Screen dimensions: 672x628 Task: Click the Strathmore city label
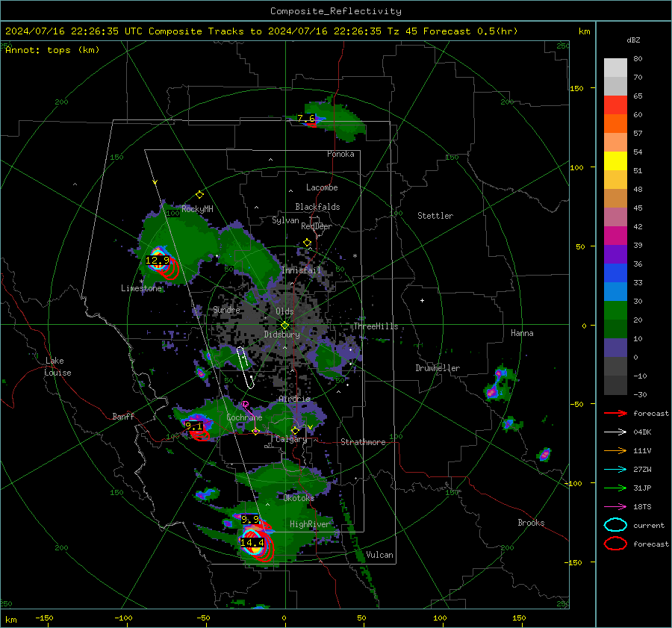[x=363, y=442]
